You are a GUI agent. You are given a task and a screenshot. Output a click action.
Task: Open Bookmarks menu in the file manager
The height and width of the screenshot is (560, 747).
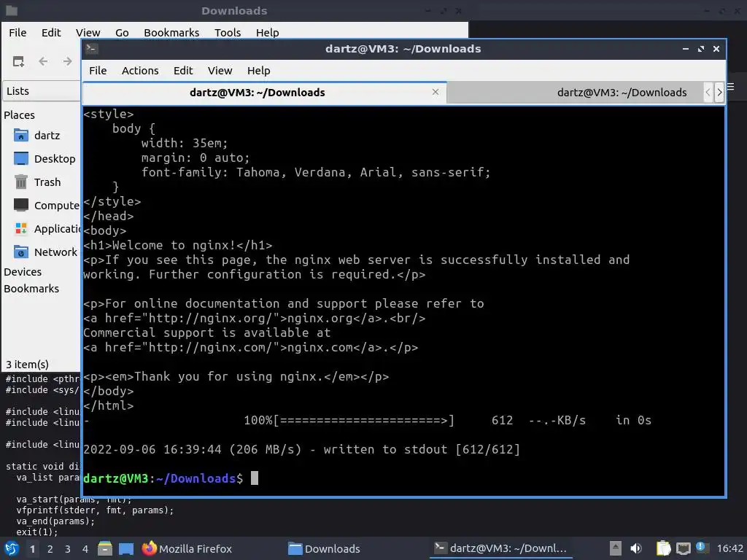pyautogui.click(x=171, y=32)
